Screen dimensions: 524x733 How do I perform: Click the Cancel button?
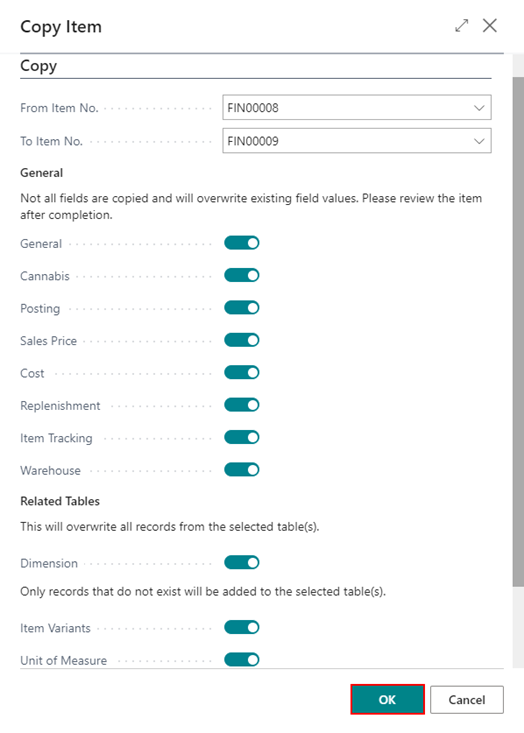pyautogui.click(x=467, y=699)
